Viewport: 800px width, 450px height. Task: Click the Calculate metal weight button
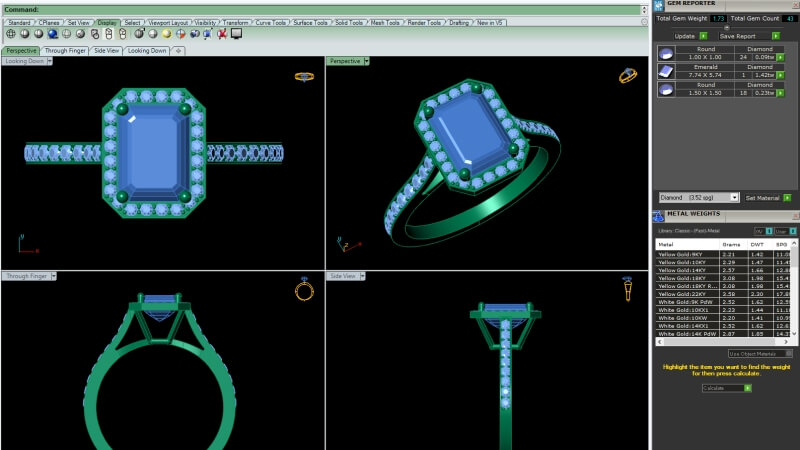click(x=727, y=388)
